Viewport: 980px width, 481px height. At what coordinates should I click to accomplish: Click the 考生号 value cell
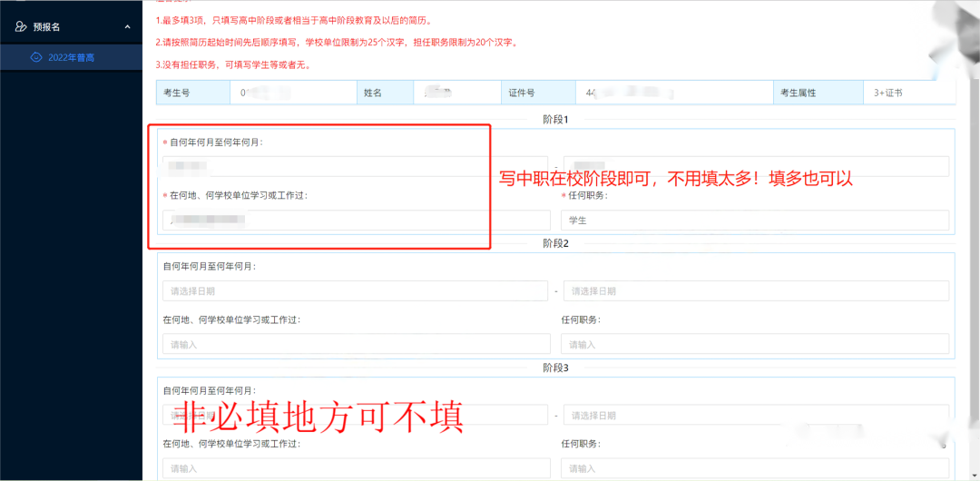pos(281,93)
